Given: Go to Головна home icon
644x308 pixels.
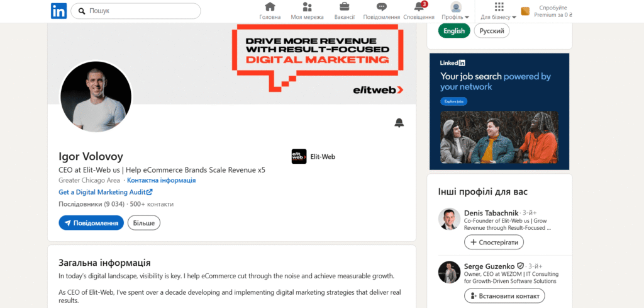Looking at the screenshot, I should point(270,7).
